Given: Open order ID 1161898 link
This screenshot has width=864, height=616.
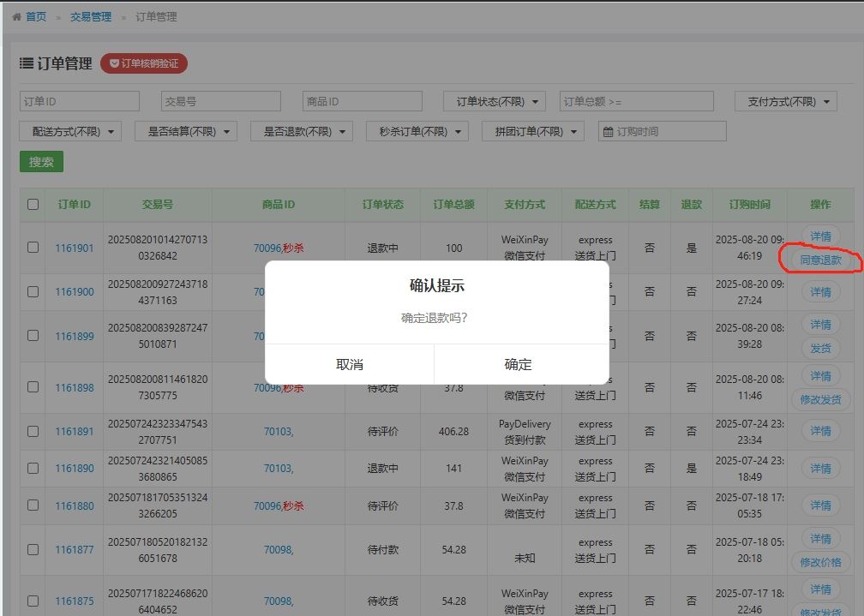Looking at the screenshot, I should pos(75,387).
